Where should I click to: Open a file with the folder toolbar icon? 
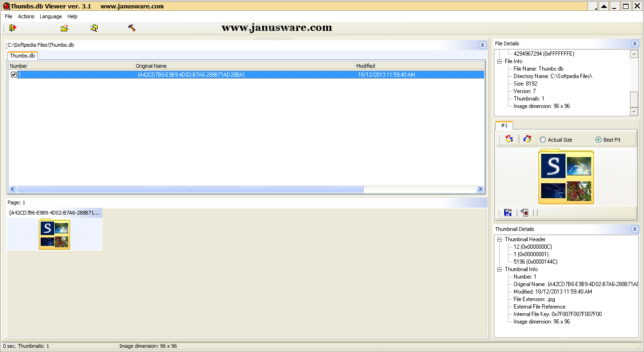pos(64,28)
